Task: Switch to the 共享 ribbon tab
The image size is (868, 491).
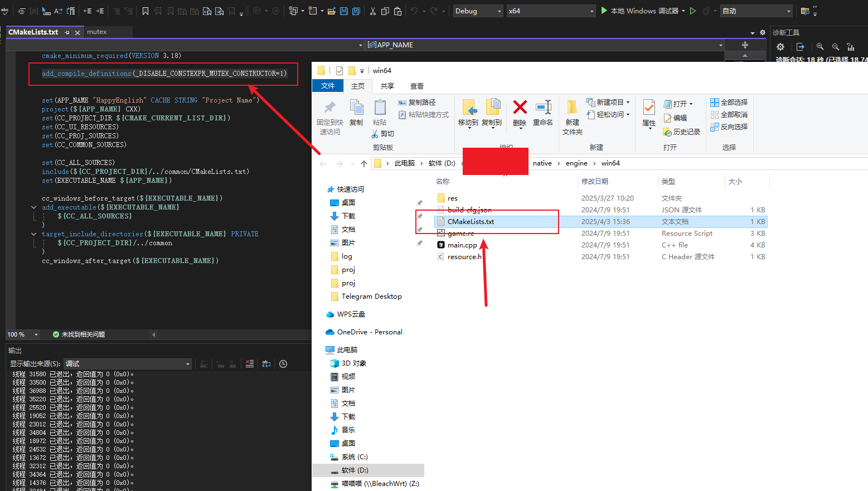Action: (x=387, y=86)
